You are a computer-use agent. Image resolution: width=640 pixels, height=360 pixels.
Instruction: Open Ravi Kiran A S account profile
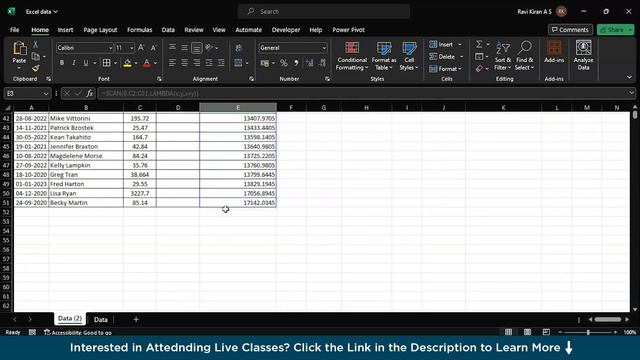pos(542,11)
